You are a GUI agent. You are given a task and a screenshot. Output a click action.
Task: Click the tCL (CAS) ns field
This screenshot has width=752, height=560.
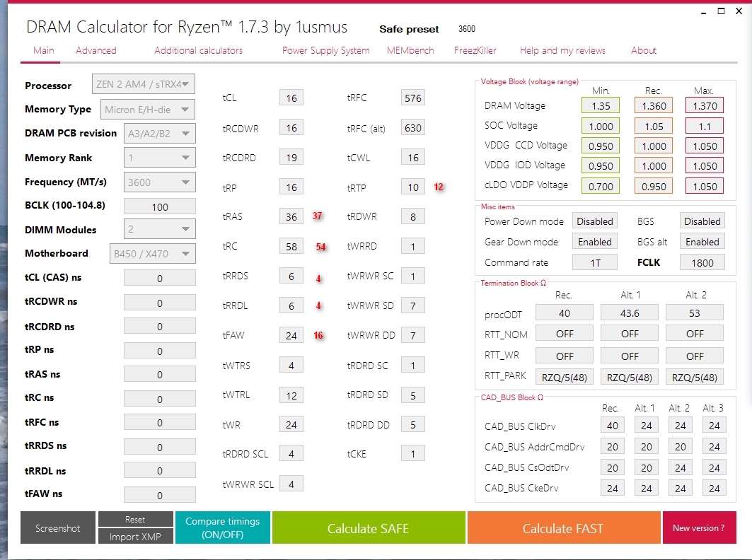pyautogui.click(x=160, y=278)
